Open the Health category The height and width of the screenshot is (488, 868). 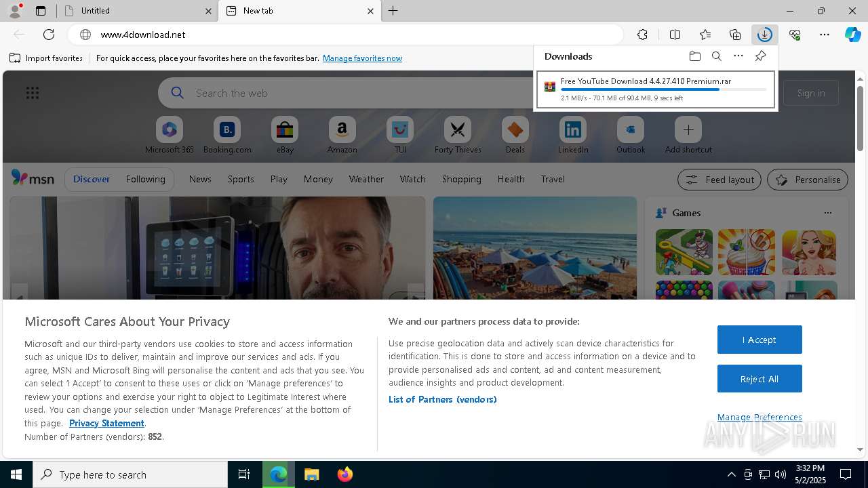point(511,179)
